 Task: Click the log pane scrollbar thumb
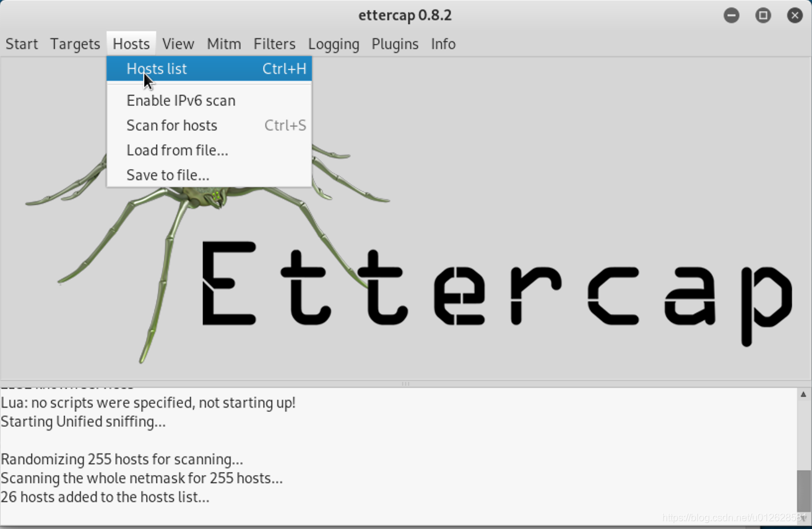803,490
